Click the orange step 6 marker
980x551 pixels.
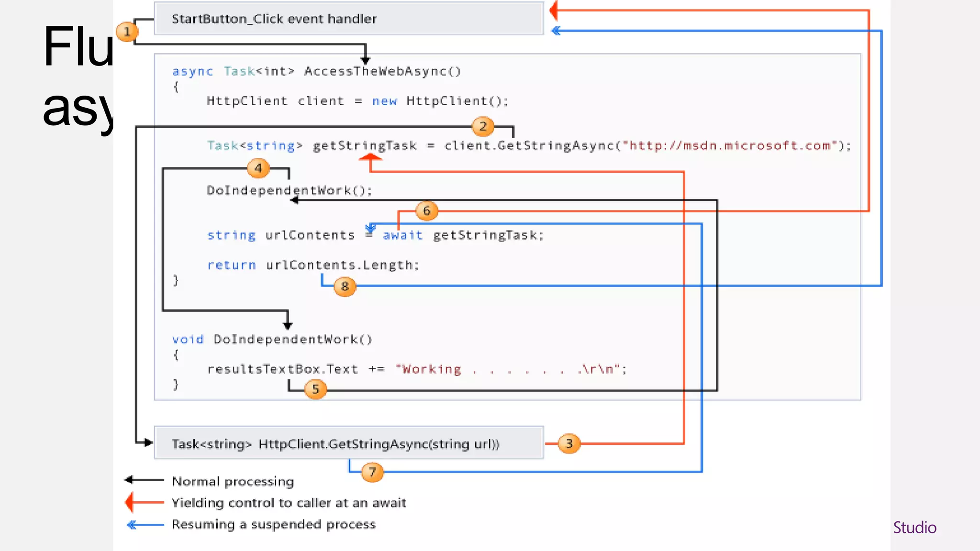point(427,211)
